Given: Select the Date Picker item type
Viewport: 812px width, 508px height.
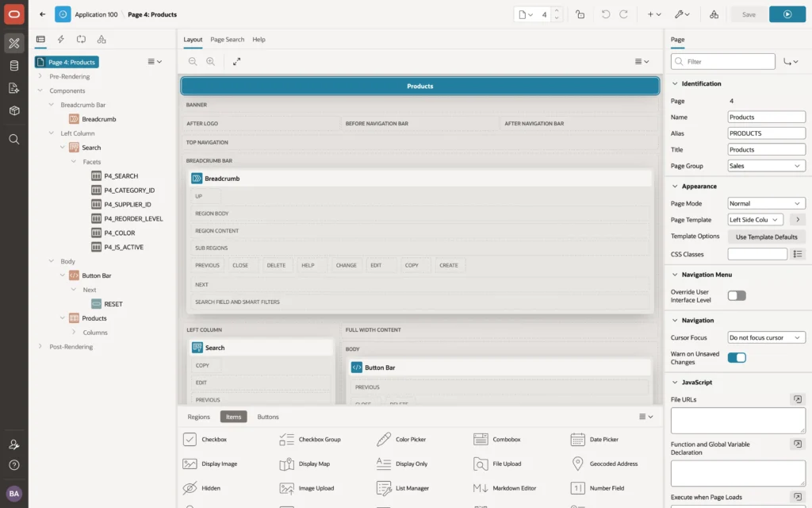Looking at the screenshot, I should [595, 440].
